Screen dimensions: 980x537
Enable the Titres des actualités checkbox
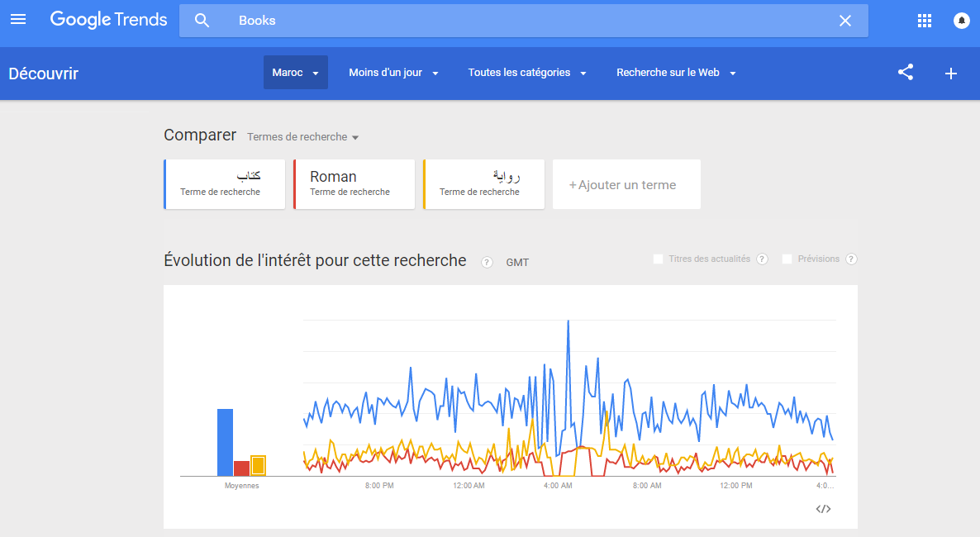pyautogui.click(x=659, y=259)
